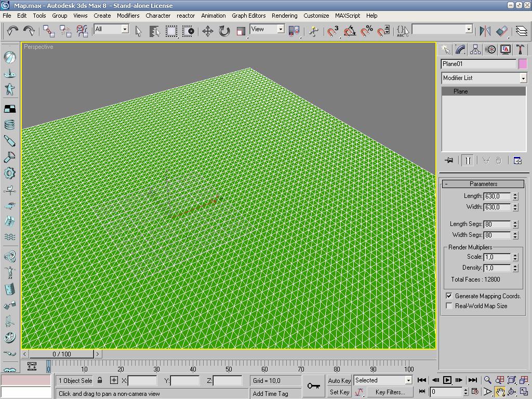Click the Set Key button
Viewport: 532px width, 399px height.
(x=339, y=392)
